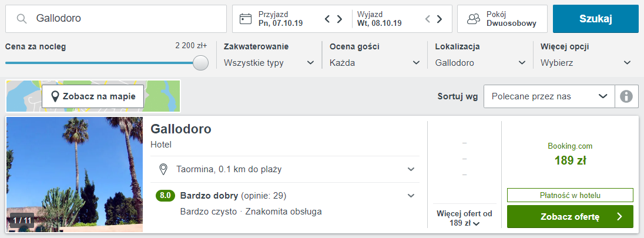
Task: Expand the Taormina location details row
Action: point(285,169)
